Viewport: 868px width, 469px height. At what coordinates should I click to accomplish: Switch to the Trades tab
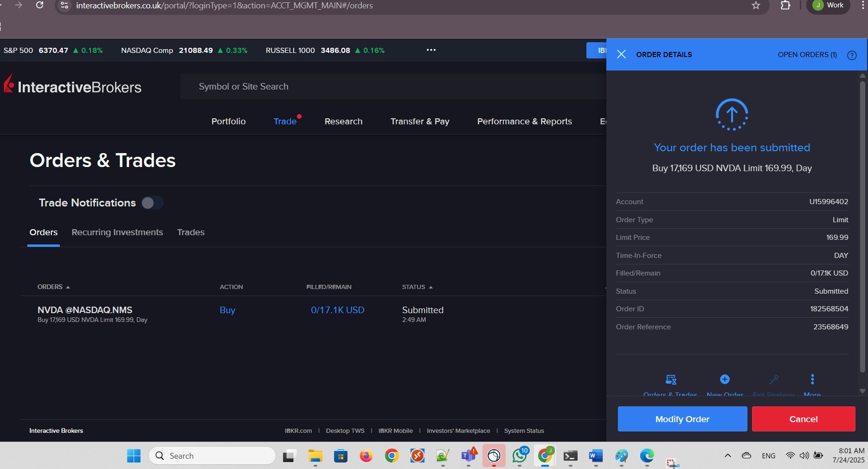click(191, 232)
